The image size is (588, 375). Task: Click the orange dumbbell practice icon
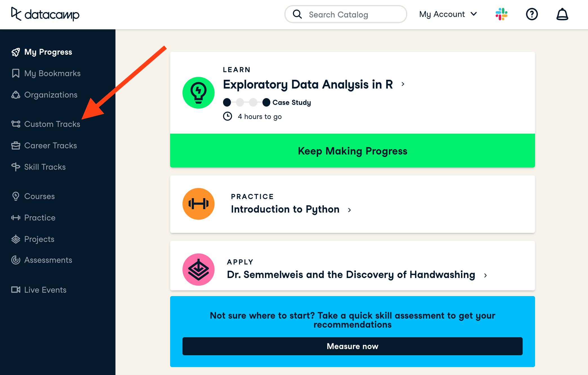point(199,204)
